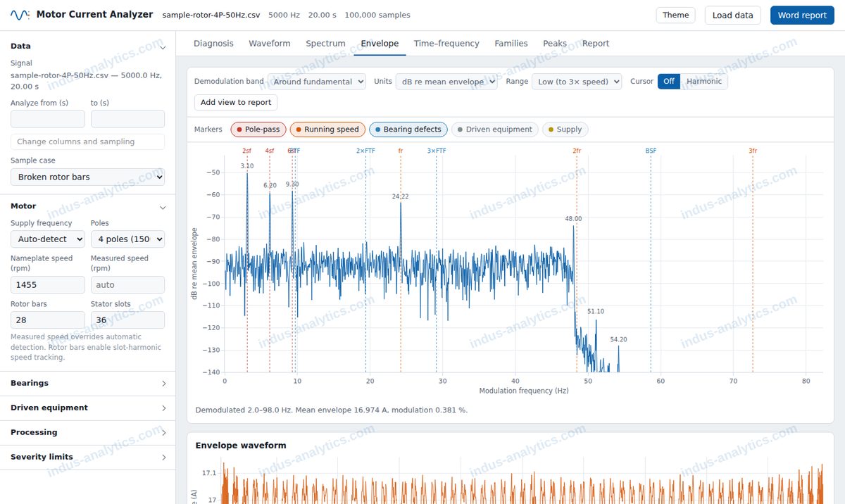Switch to the Waveform tab

pyautogui.click(x=270, y=44)
